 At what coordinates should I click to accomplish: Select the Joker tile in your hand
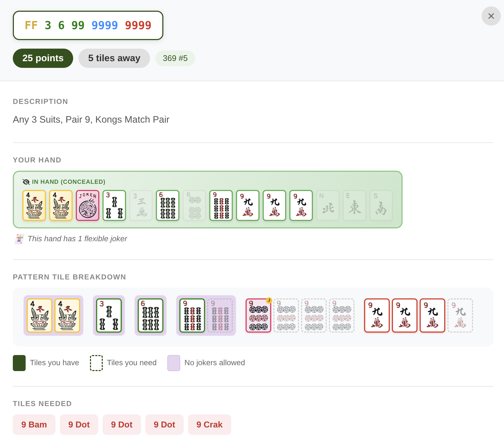(87, 205)
